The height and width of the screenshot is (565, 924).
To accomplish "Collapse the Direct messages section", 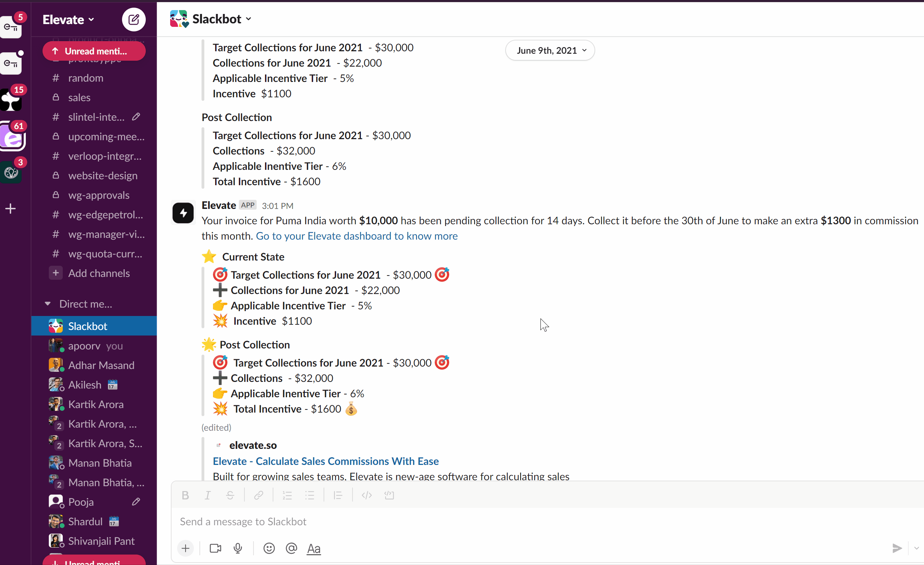I will (x=47, y=304).
